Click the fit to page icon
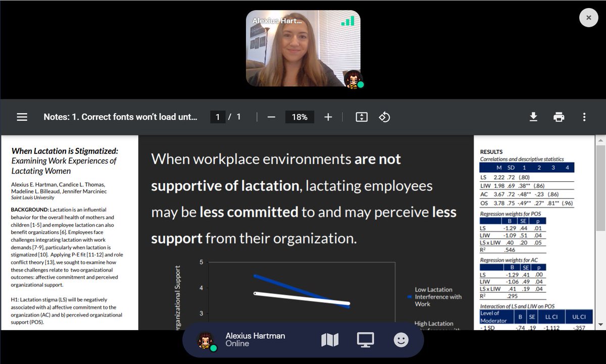 tap(361, 117)
